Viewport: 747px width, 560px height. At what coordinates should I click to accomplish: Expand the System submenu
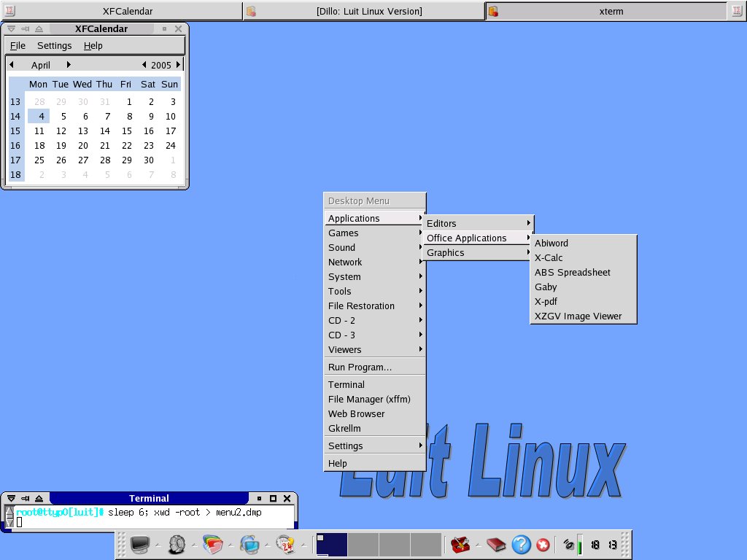pos(374,276)
